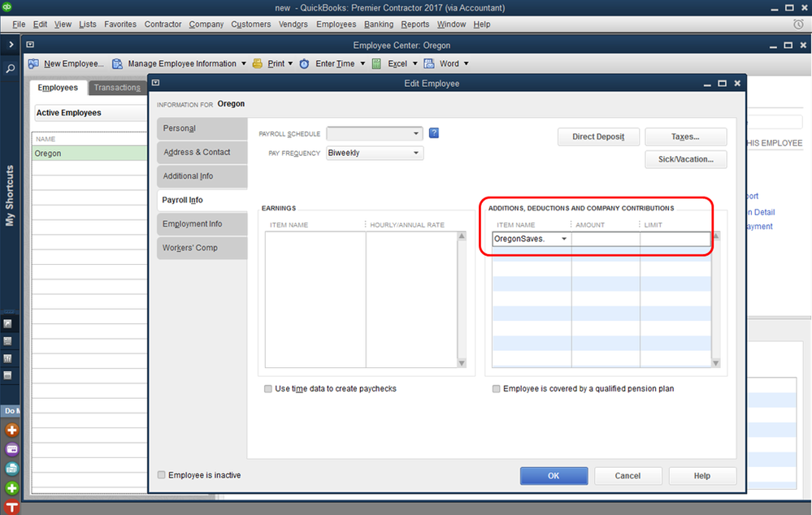Viewport: 812px width, 515px height.
Task: Expand the Print dropdown arrow
Action: (x=290, y=63)
